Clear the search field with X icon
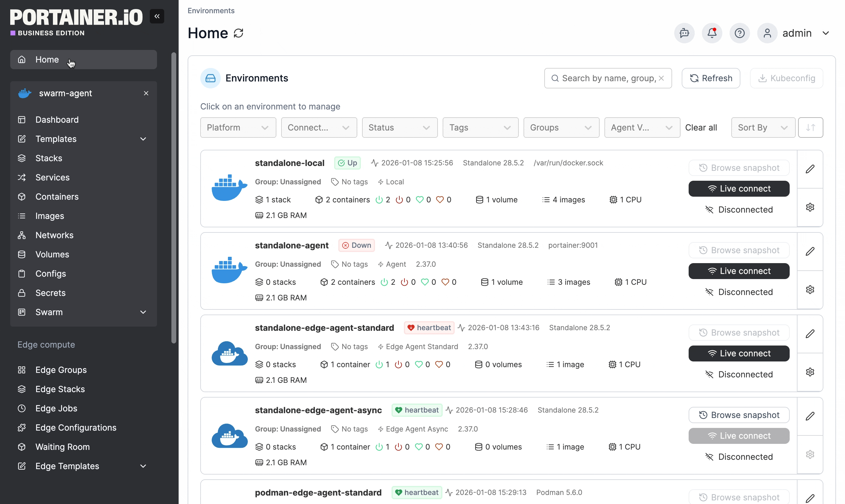845x504 pixels. pyautogui.click(x=661, y=78)
